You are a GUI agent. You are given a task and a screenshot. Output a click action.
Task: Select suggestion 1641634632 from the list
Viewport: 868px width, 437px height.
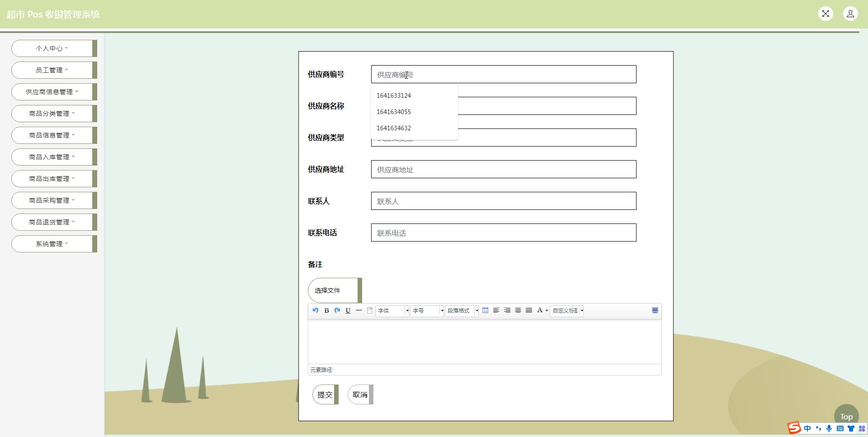point(415,128)
